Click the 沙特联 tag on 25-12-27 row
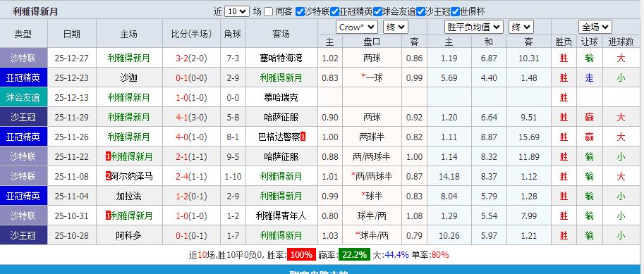 [x=23, y=58]
